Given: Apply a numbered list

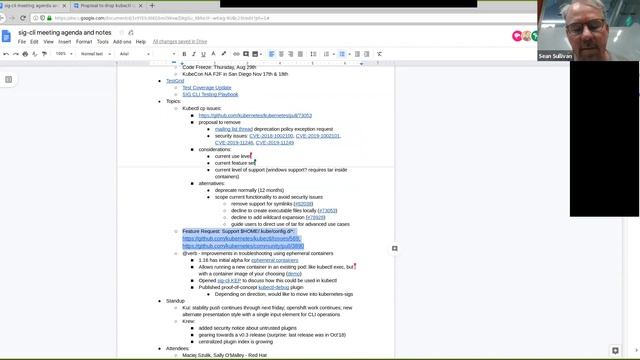Looking at the screenshot, I should pyautogui.click(x=326, y=54).
